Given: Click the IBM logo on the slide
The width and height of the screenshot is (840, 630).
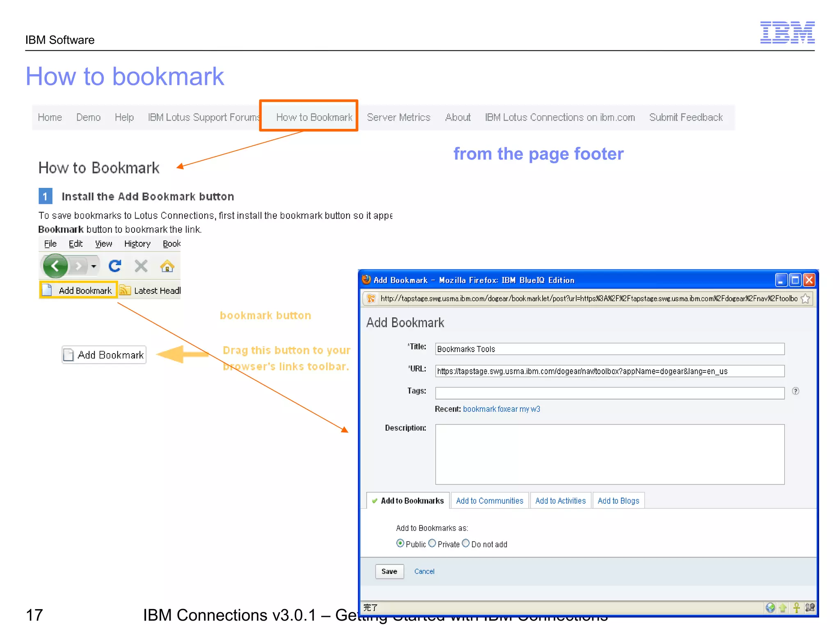Looking at the screenshot, I should point(787,32).
